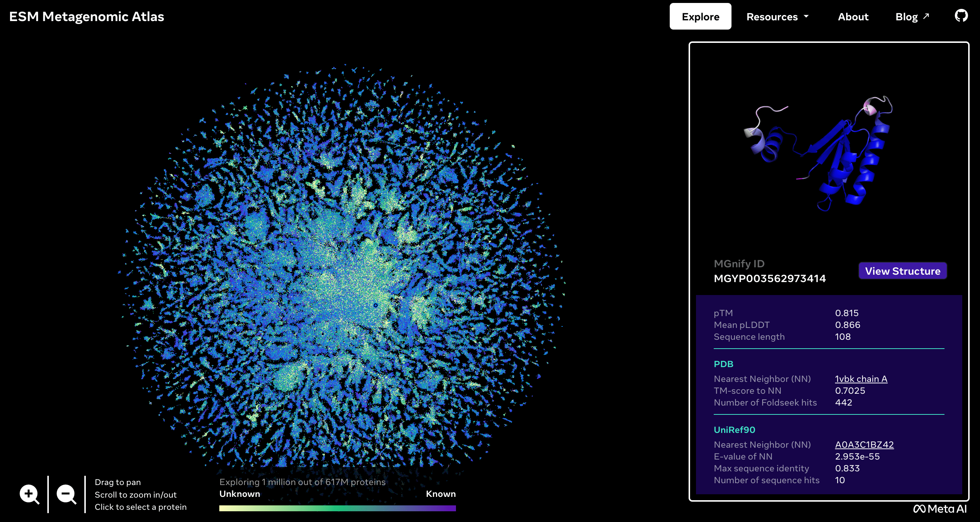Select the Explore tab

tap(700, 17)
